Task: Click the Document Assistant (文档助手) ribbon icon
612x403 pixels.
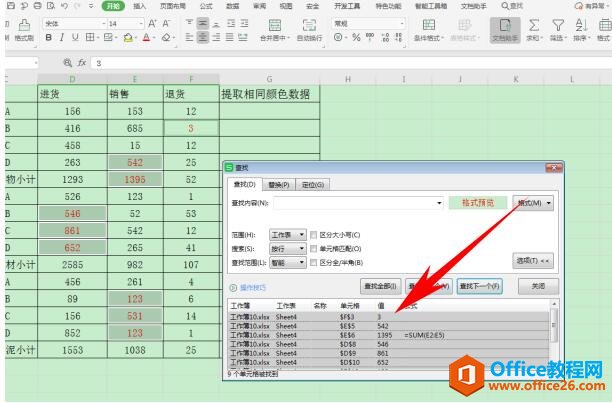Action: point(505,30)
